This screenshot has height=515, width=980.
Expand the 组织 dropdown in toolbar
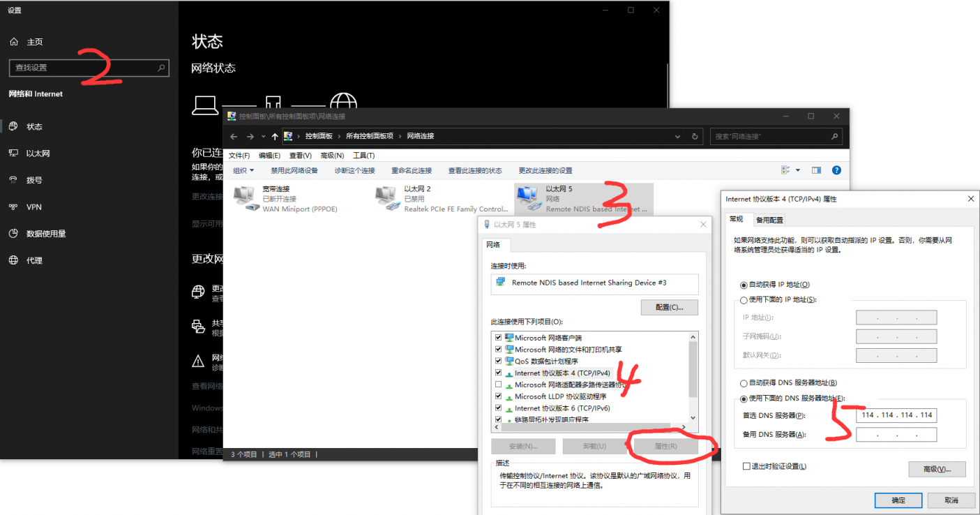[x=243, y=170]
